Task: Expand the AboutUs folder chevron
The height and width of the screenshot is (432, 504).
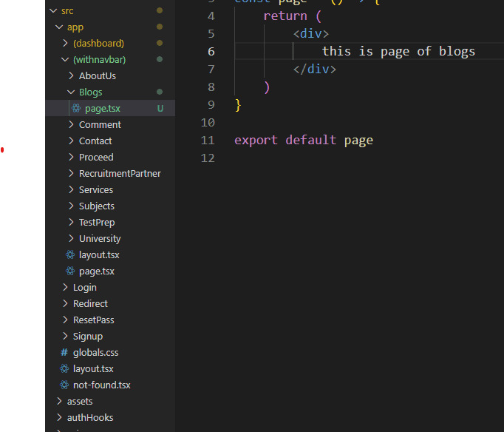Action: pos(72,75)
